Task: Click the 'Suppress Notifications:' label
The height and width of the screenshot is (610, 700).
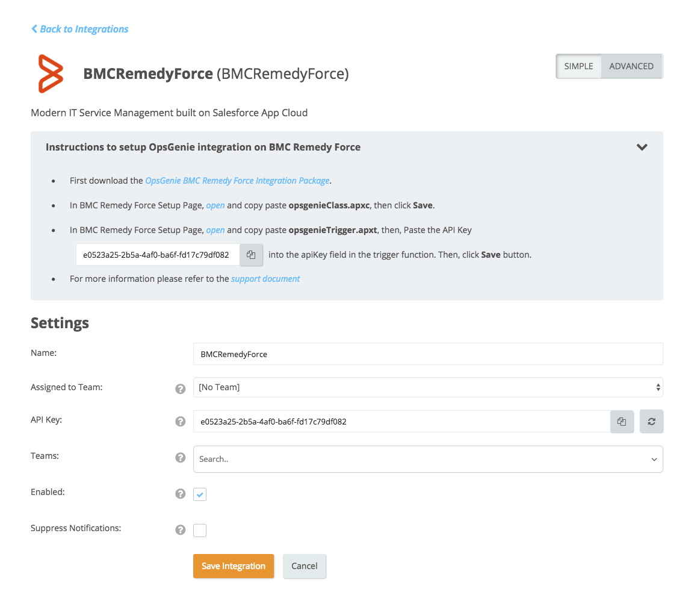Action: 76,528
